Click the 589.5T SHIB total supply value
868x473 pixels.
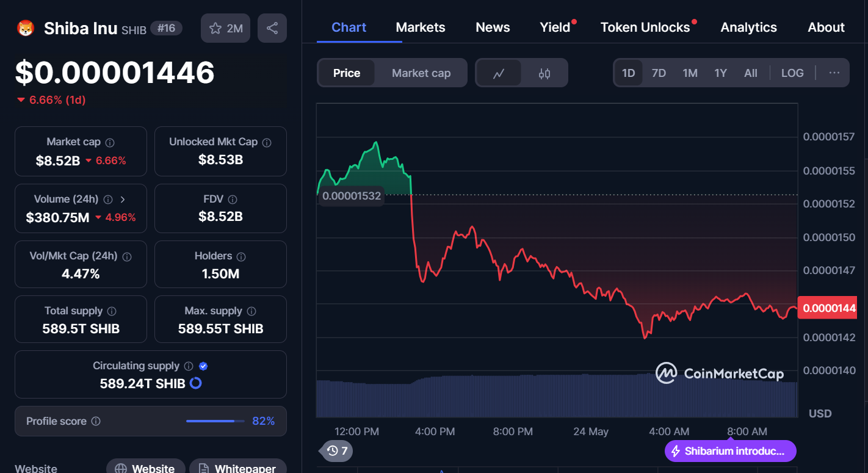point(81,329)
